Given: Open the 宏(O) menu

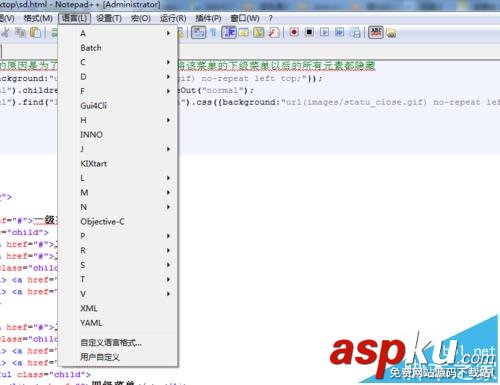Looking at the screenshot, I should [141, 18].
